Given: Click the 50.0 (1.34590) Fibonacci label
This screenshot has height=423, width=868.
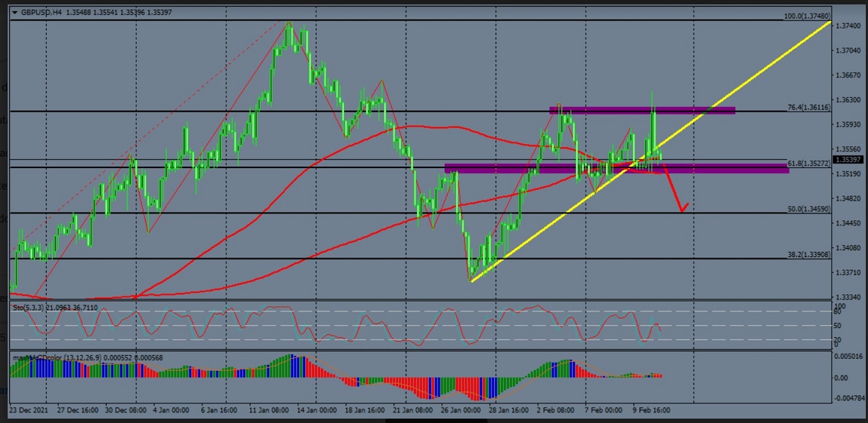Looking at the screenshot, I should (x=809, y=209).
